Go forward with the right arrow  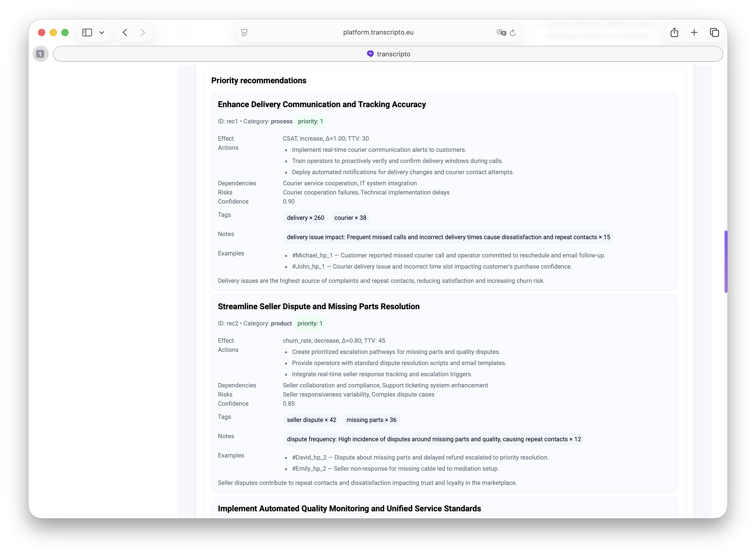tap(143, 32)
